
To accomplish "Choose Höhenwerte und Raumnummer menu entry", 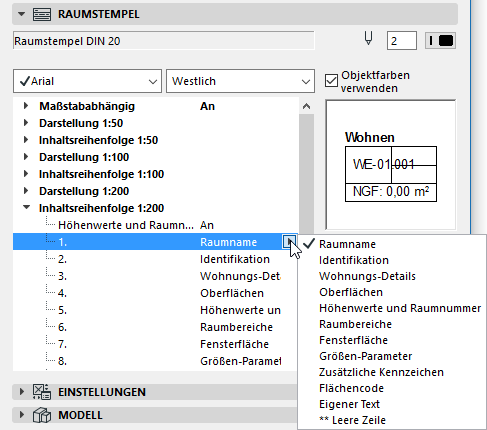I will click(392, 308).
